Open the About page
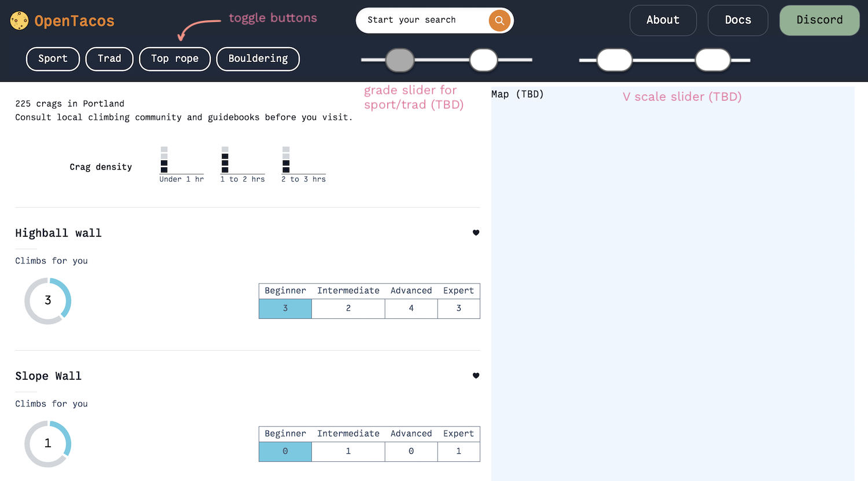The width and height of the screenshot is (868, 481). click(663, 20)
